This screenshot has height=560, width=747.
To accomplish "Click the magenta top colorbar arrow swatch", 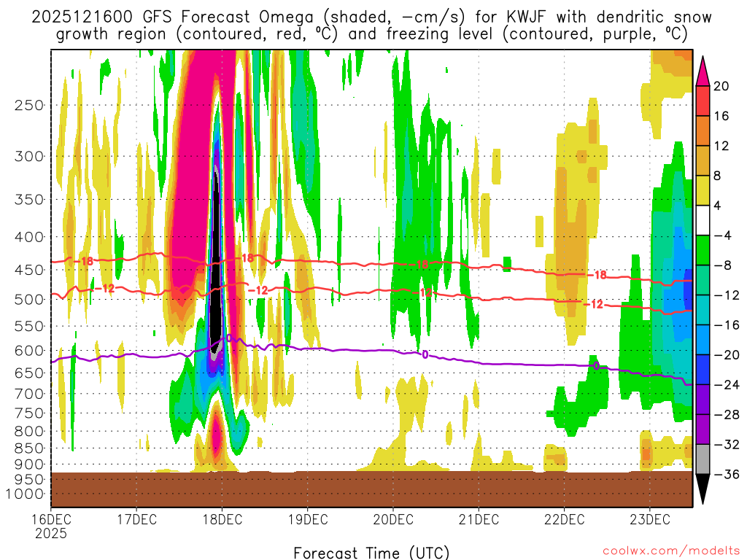I will point(703,72).
